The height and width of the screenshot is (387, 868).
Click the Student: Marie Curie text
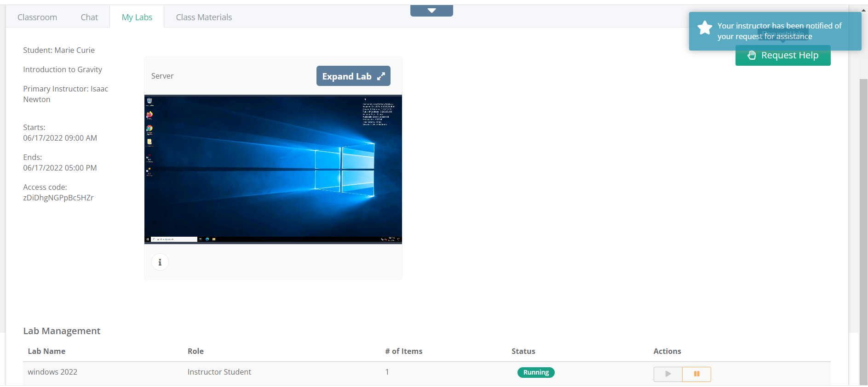[x=59, y=50]
